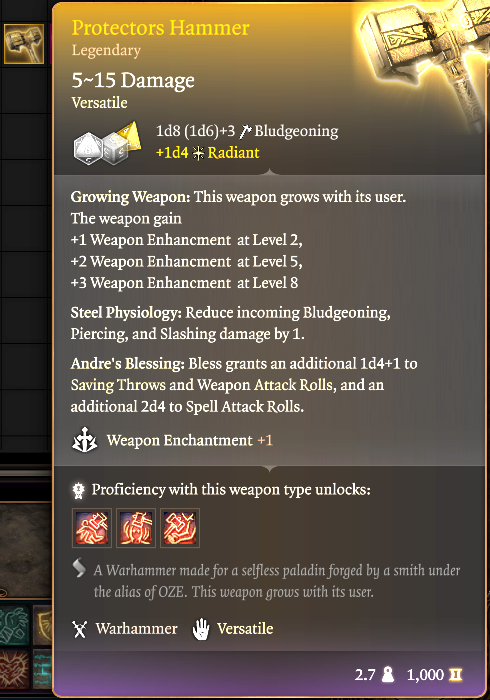Click the hand icon beside Versatile
Screen dimensions: 490x700
[201, 629]
